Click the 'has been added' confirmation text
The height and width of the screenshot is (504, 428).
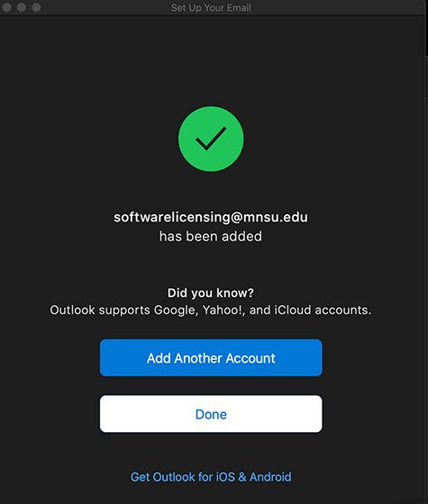click(x=211, y=237)
